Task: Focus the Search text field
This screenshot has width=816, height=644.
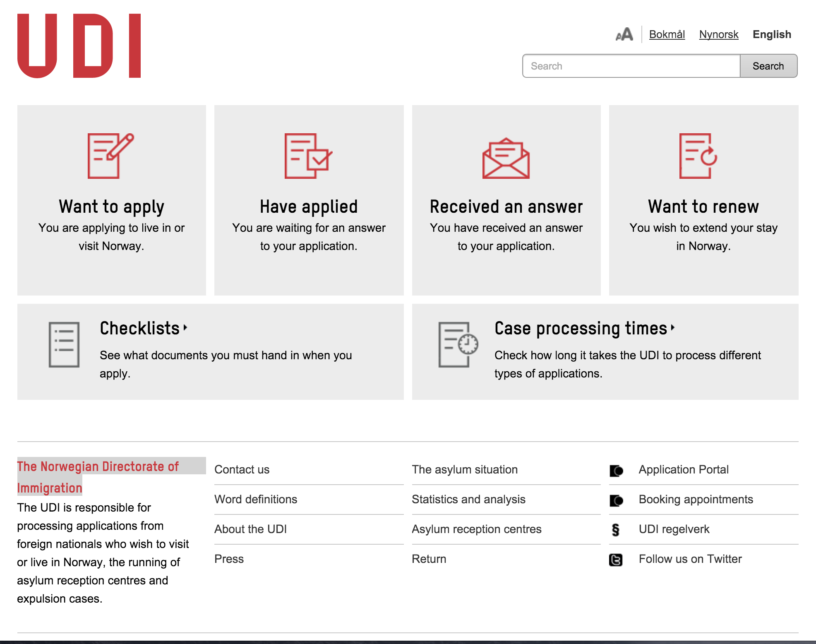Action: [x=631, y=66]
